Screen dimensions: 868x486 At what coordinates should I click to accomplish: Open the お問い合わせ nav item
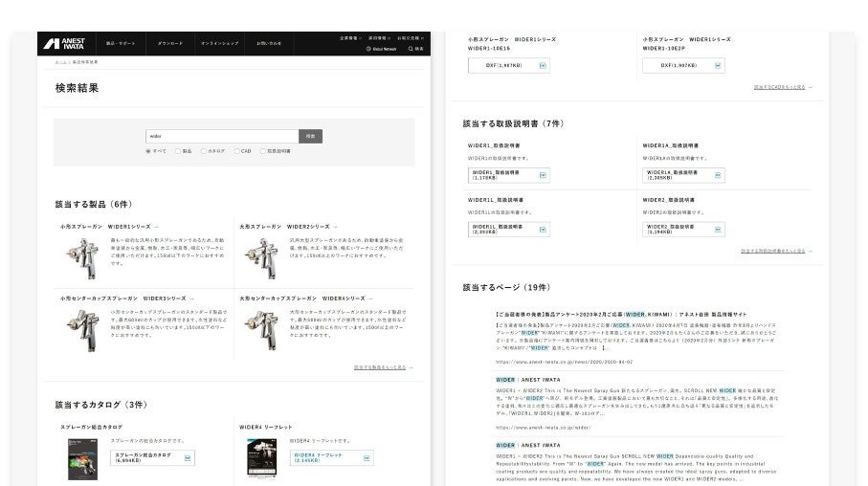(269, 44)
